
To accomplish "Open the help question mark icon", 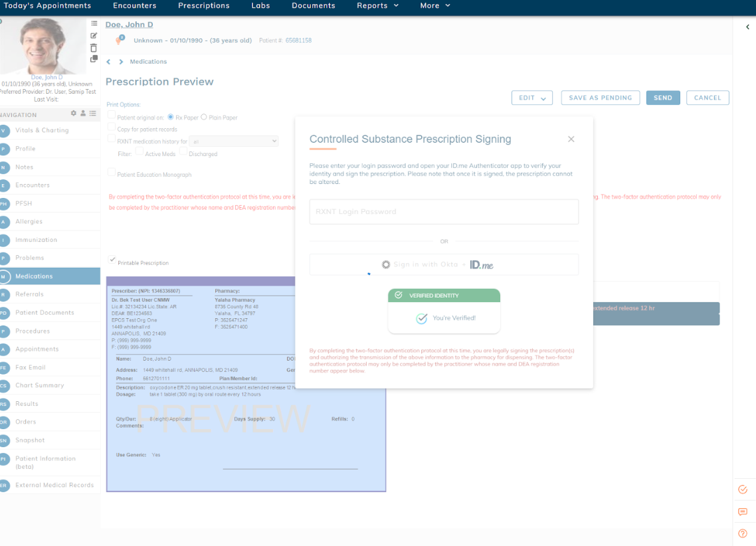I will click(x=743, y=533).
